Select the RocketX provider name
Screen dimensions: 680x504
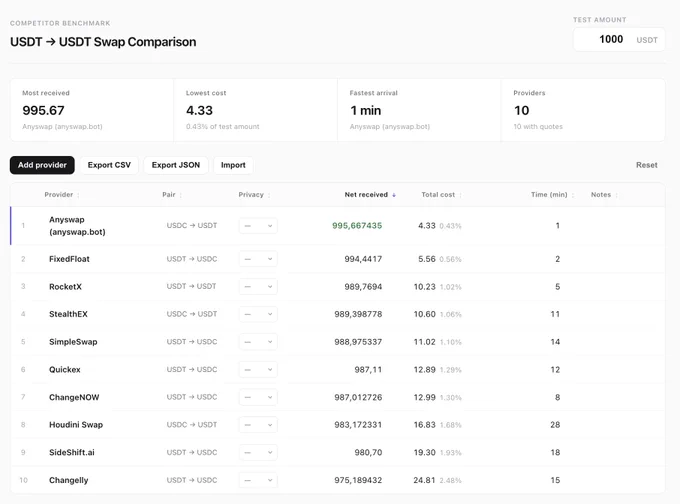click(x=65, y=287)
